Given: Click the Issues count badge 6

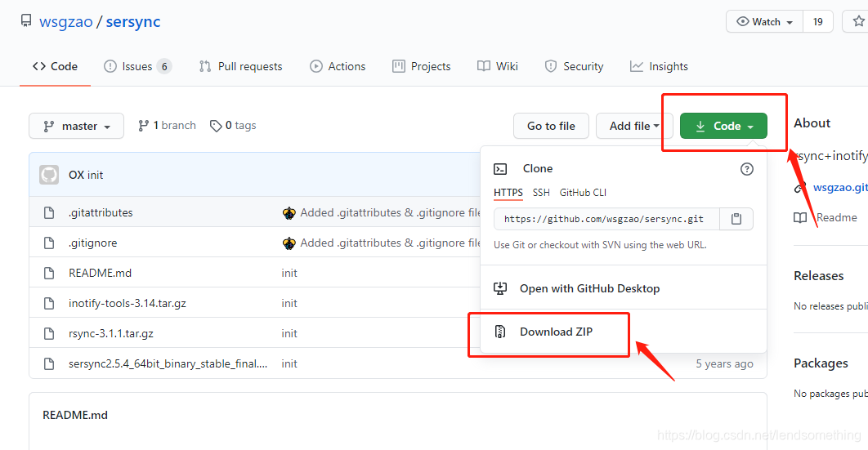Looking at the screenshot, I should click(164, 66).
